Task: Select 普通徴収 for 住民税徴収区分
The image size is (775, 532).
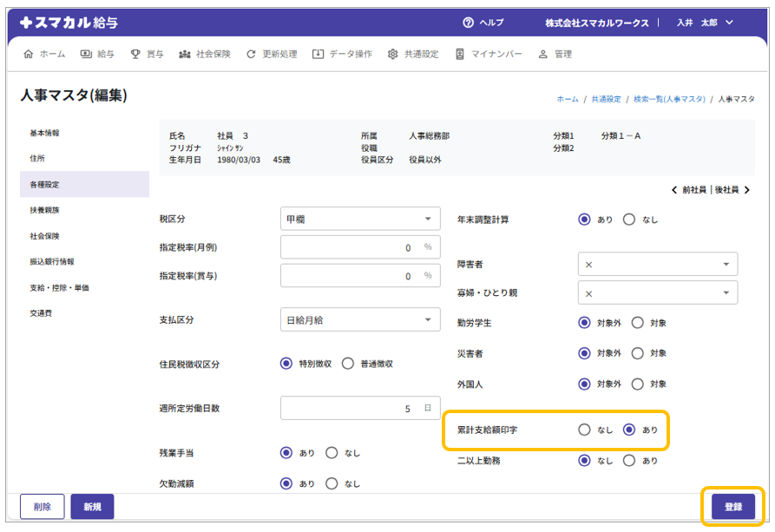Action: (x=348, y=364)
